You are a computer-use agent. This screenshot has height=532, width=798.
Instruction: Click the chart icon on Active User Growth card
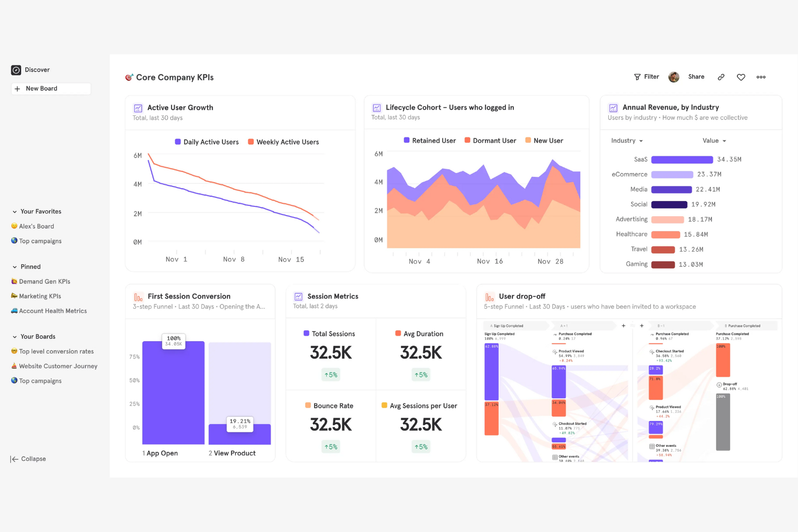(x=137, y=108)
